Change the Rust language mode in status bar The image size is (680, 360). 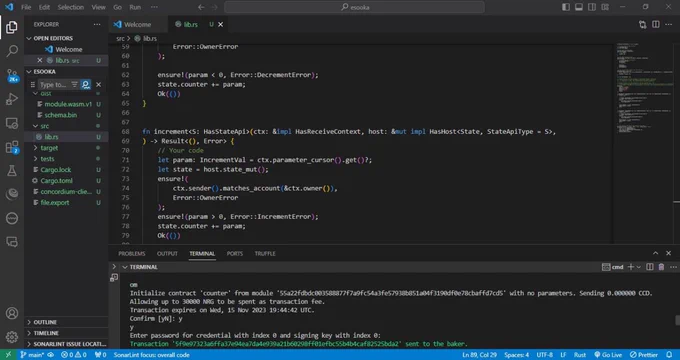coord(580,355)
